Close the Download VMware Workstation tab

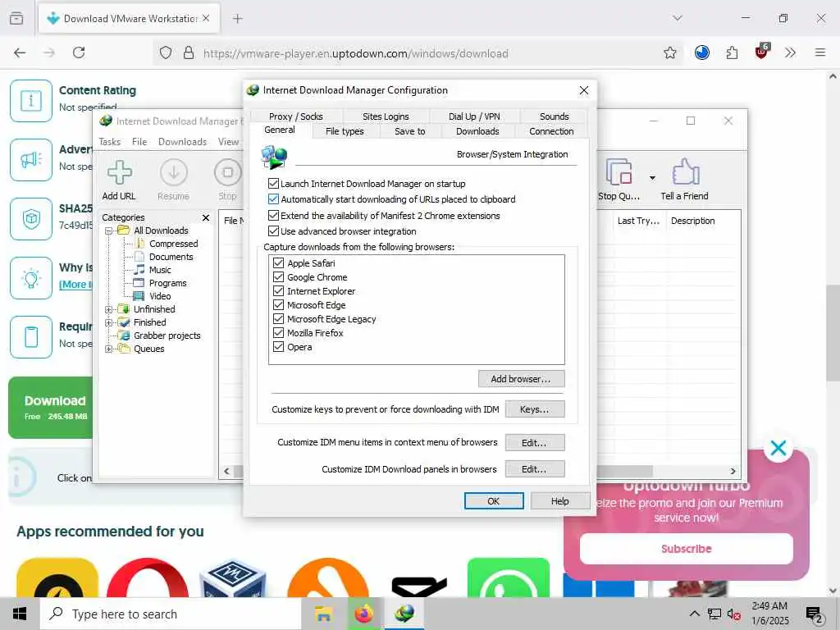coord(206,18)
